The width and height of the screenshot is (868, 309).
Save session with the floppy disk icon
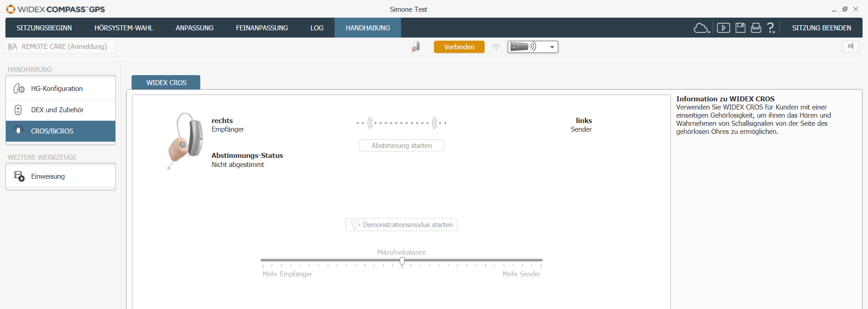point(740,28)
